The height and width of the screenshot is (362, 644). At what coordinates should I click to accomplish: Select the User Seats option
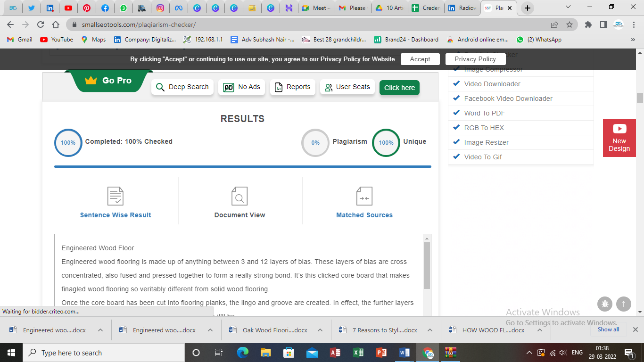coord(347,87)
